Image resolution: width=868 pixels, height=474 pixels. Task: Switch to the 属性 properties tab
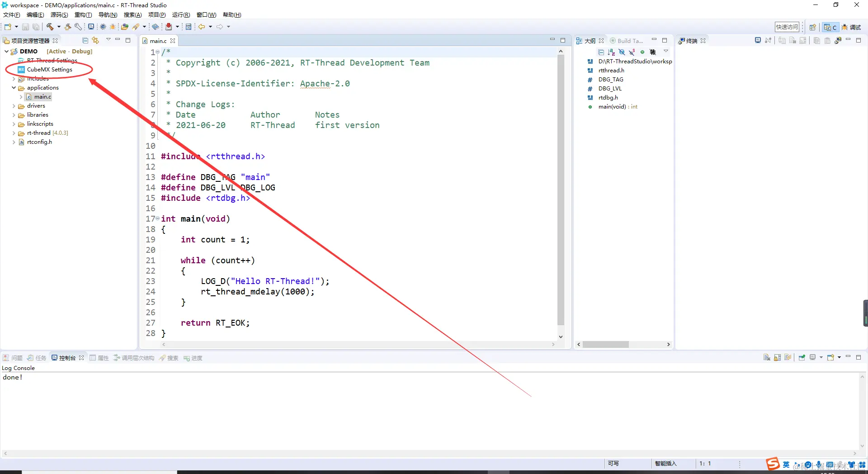(99, 358)
